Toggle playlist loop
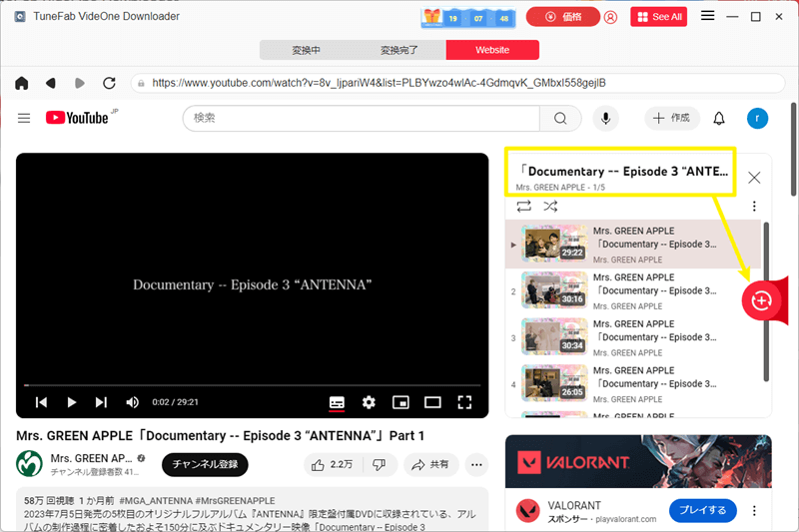 tap(523, 206)
